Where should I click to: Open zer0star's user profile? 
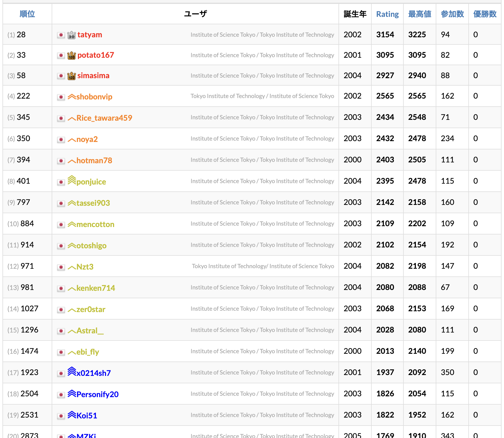pyautogui.click(x=91, y=309)
